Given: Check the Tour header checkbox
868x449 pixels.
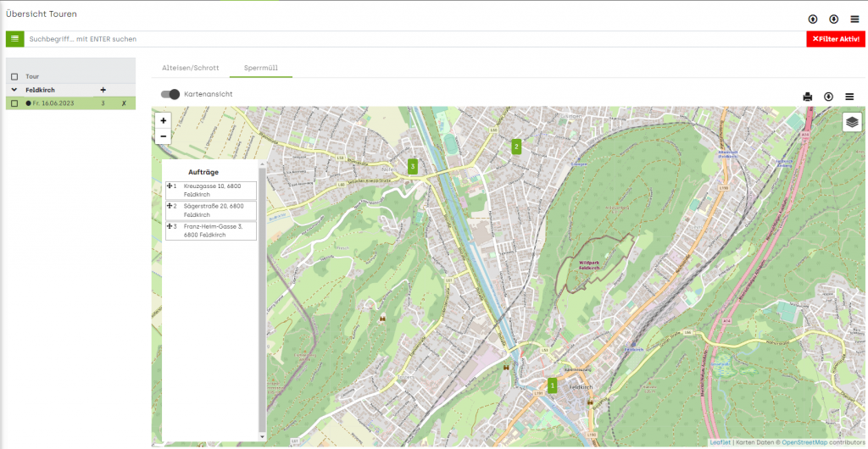Looking at the screenshot, I should 14,77.
